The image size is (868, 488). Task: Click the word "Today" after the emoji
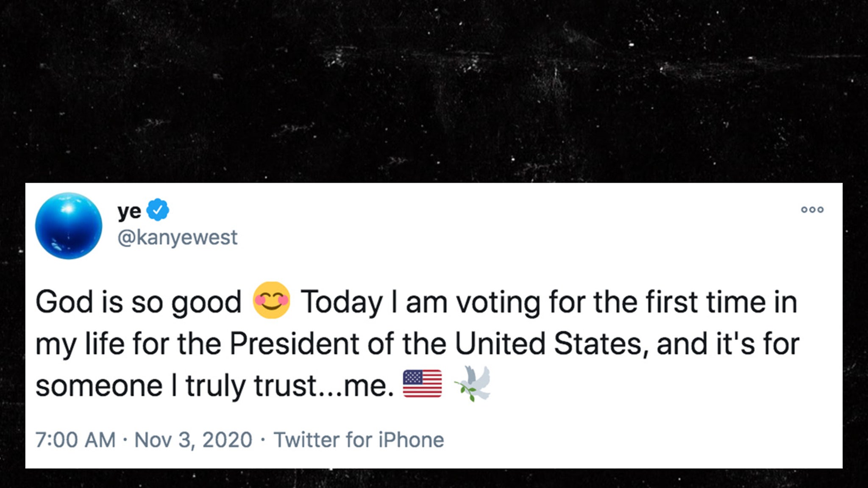click(342, 302)
